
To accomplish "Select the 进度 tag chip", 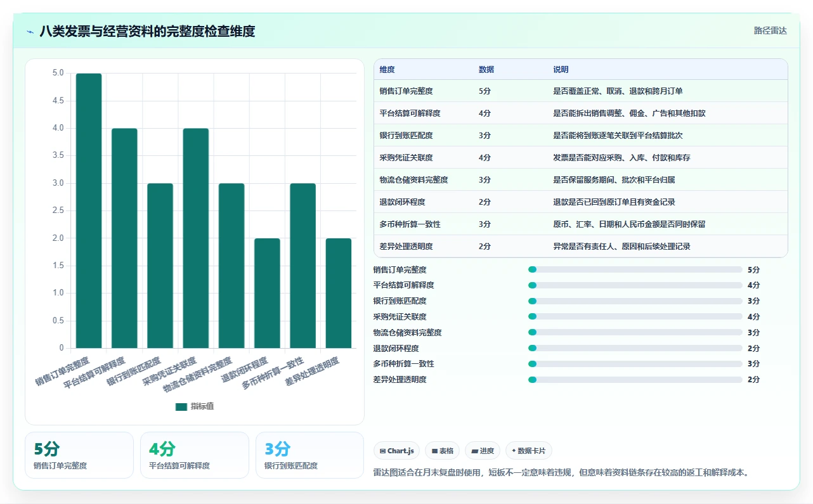I will click(x=483, y=451).
